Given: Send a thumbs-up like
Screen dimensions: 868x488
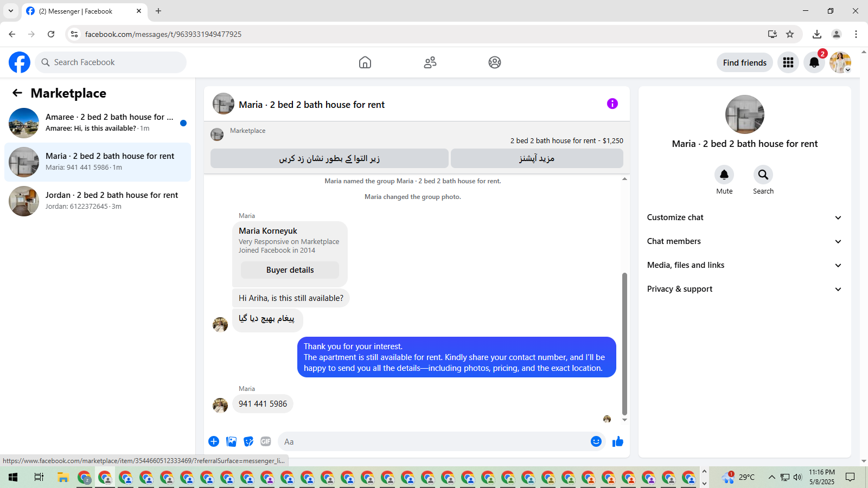Looking at the screenshot, I should pos(618,441).
